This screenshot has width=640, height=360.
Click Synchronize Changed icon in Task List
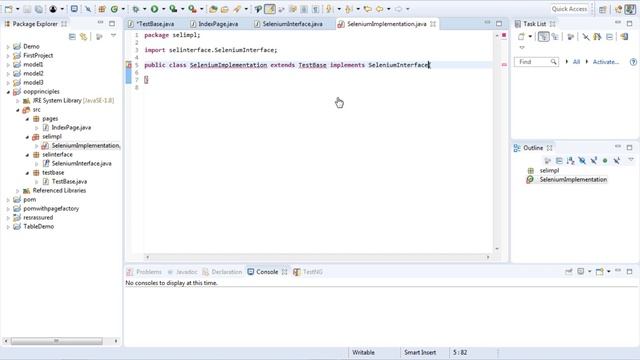(624, 37)
